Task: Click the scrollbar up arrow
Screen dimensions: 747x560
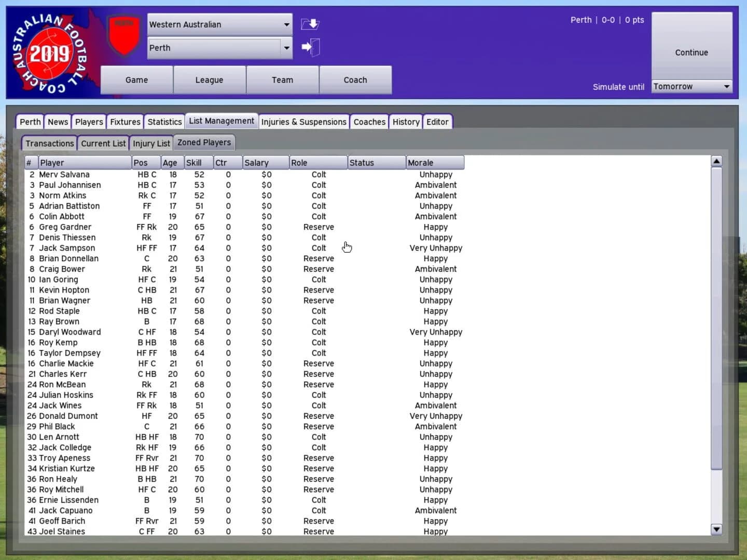Action: (x=716, y=161)
